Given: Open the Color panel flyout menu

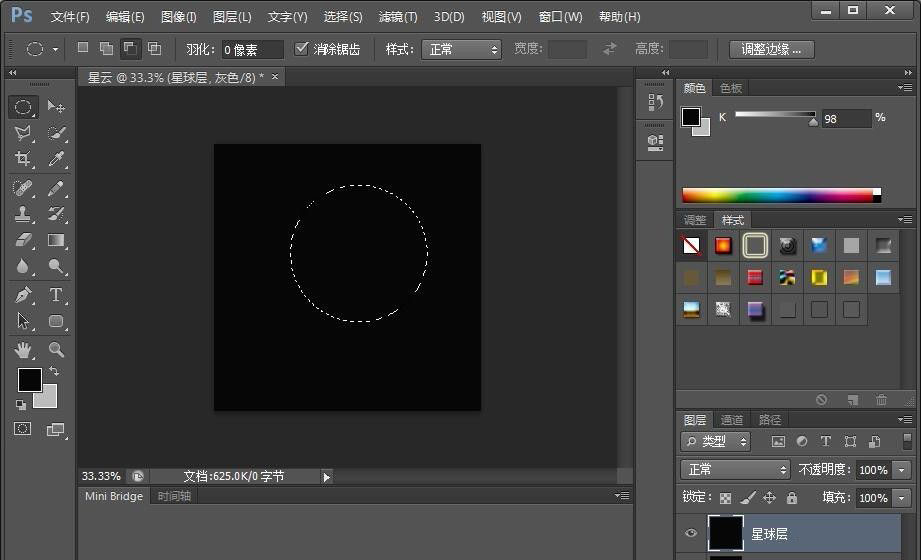Looking at the screenshot, I should (905, 88).
